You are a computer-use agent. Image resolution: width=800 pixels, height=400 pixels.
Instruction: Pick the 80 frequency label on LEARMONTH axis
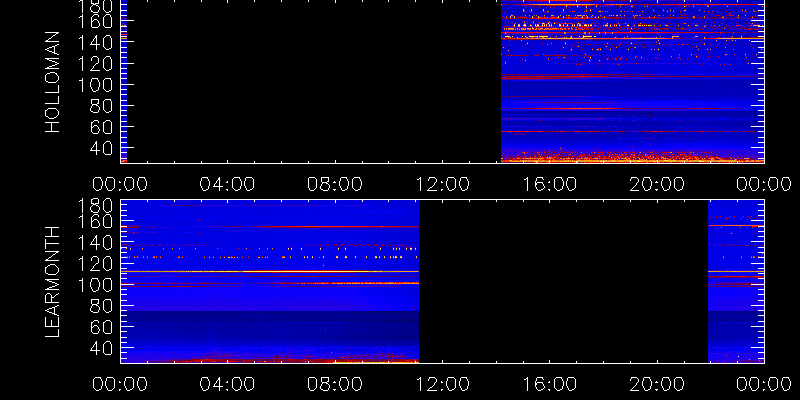102,306
